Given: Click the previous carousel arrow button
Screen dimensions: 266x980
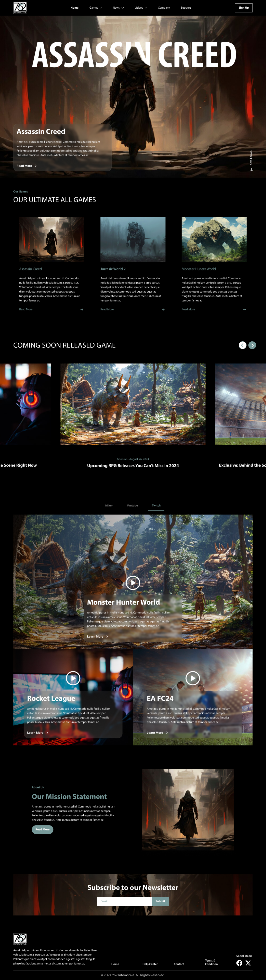Looking at the screenshot, I should (243, 345).
